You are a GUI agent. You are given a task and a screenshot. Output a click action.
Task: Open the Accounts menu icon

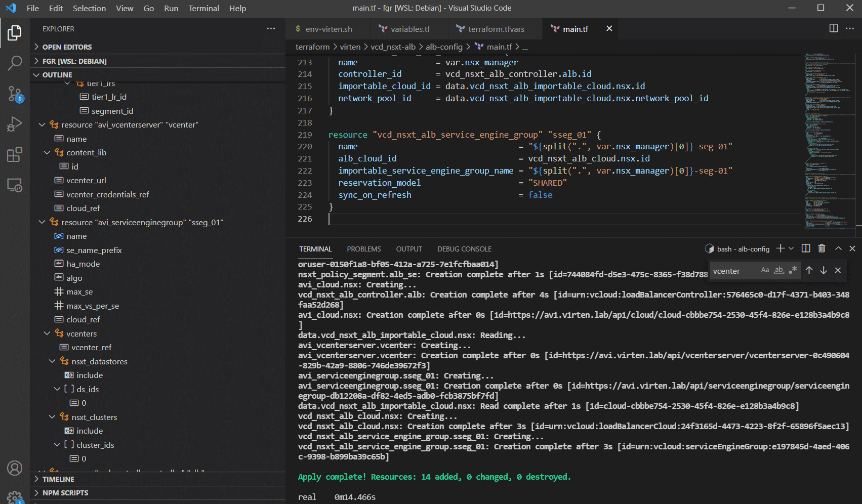(x=15, y=468)
